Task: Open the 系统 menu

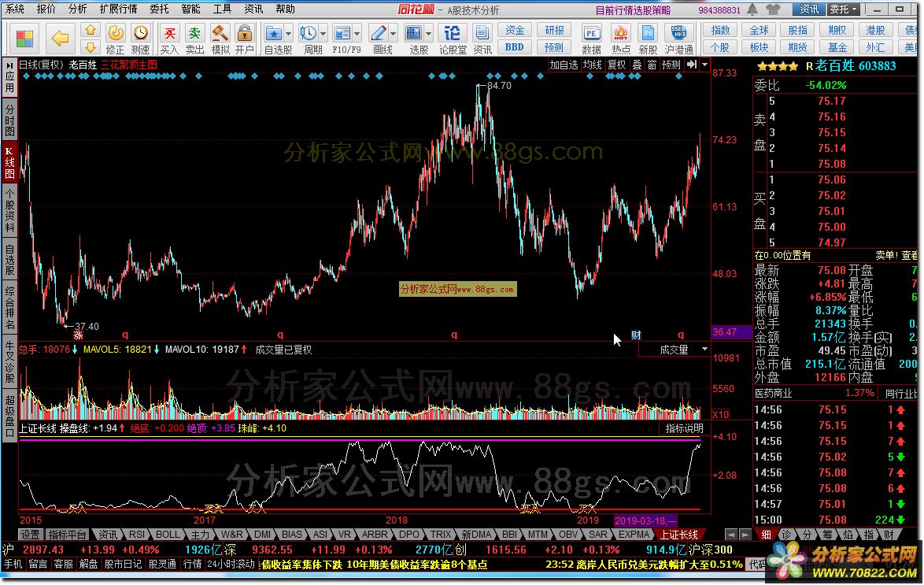Action: [x=15, y=9]
